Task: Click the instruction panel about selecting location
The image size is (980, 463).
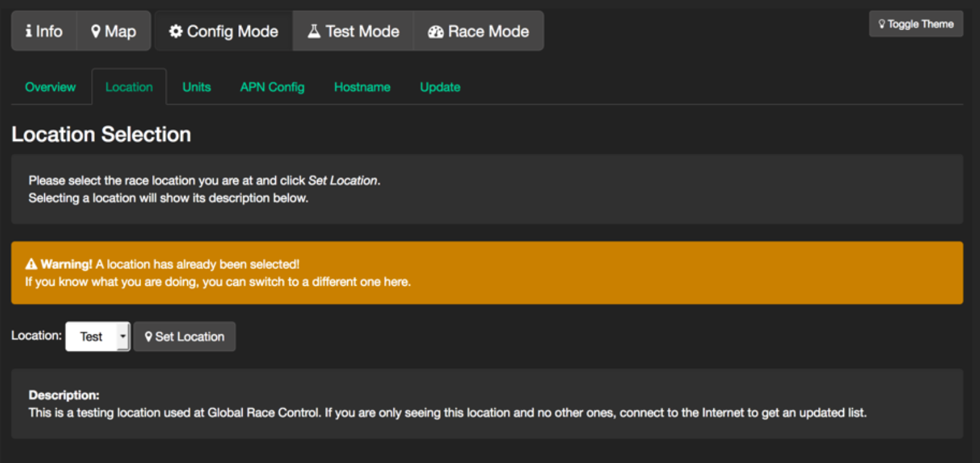Action: click(486, 189)
